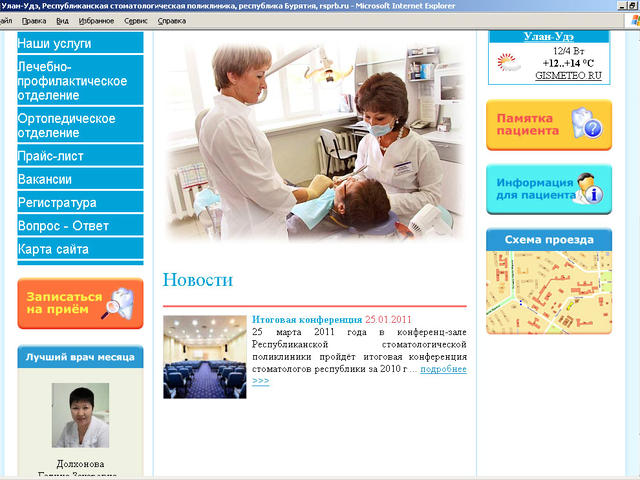Click the weather cloud icon for Улан-Удэ

pyautogui.click(x=510, y=62)
